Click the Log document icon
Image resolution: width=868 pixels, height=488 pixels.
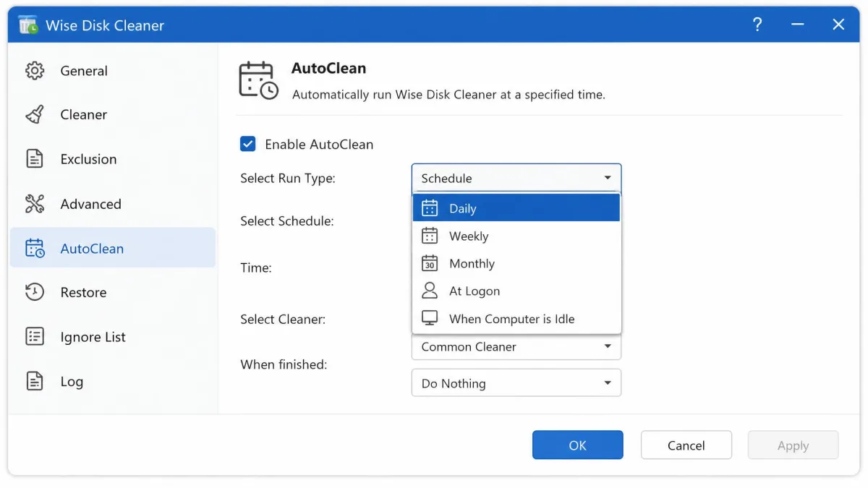[x=35, y=382]
